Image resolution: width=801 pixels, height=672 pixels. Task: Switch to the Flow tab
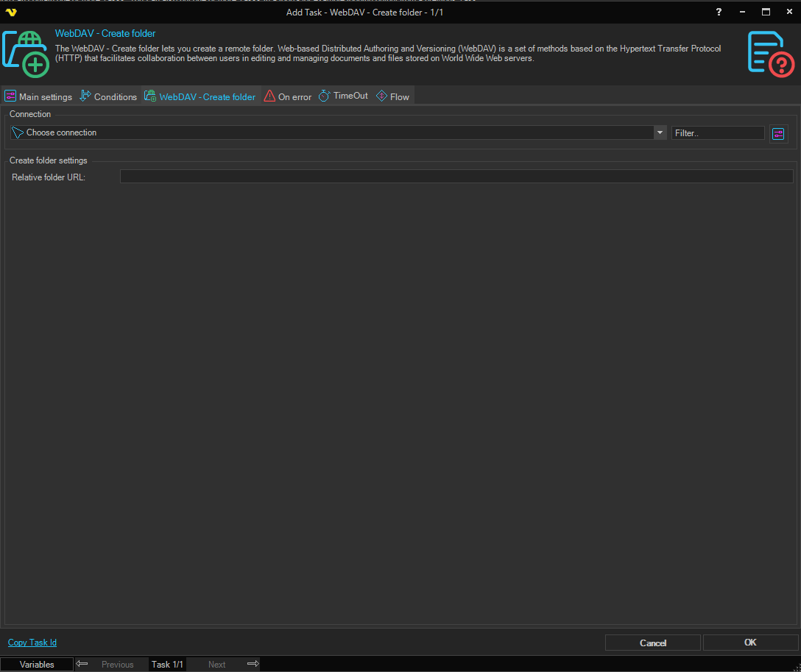click(392, 96)
